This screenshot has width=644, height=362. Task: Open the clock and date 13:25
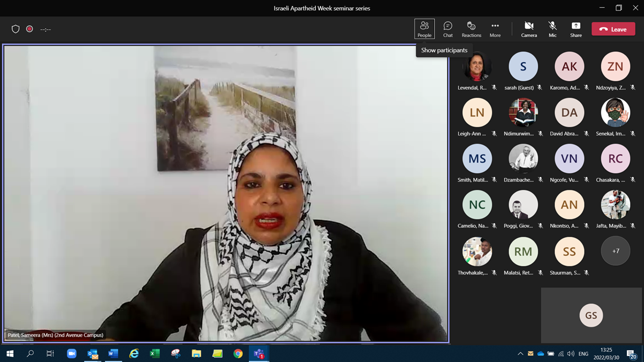click(606, 353)
